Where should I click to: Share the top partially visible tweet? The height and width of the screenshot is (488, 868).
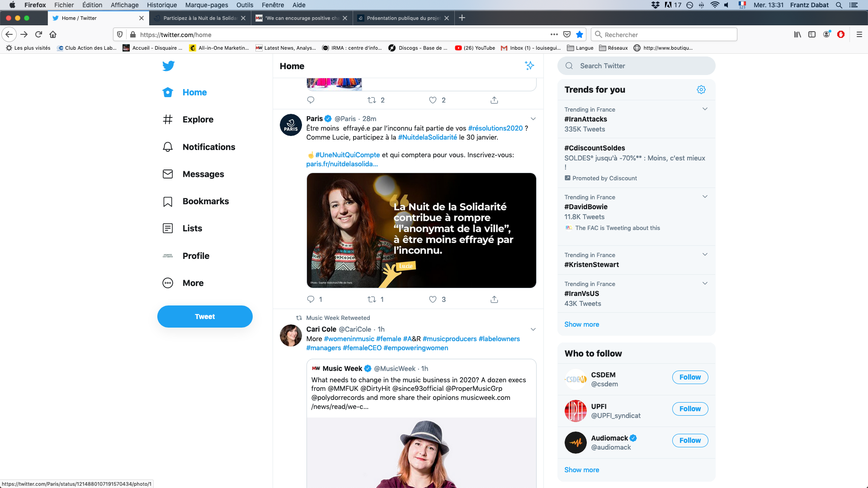tap(494, 100)
